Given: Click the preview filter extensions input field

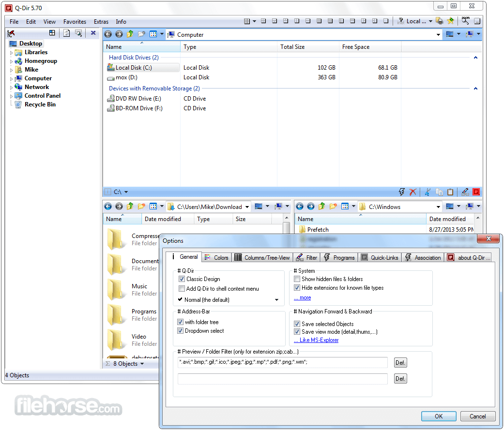Looking at the screenshot, I should click(x=283, y=362).
